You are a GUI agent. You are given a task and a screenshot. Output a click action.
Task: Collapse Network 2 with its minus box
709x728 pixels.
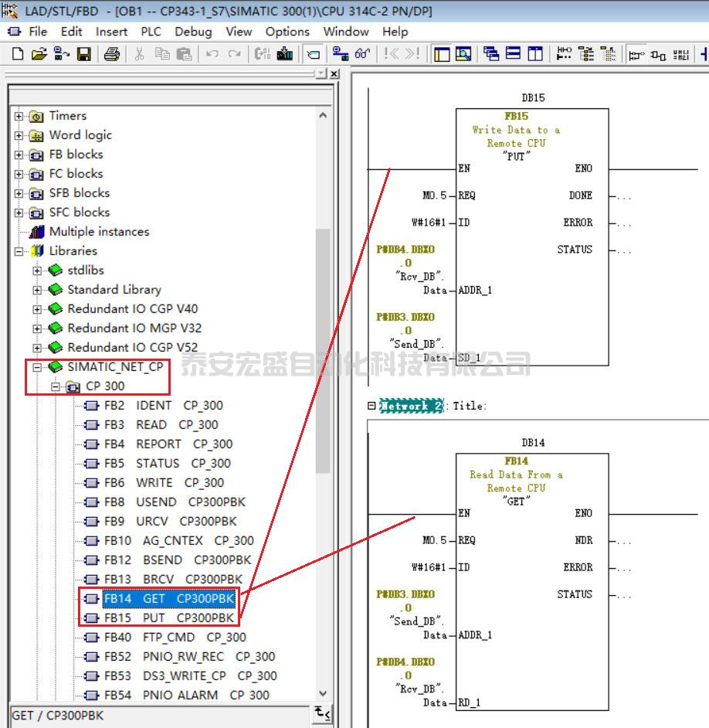371,406
